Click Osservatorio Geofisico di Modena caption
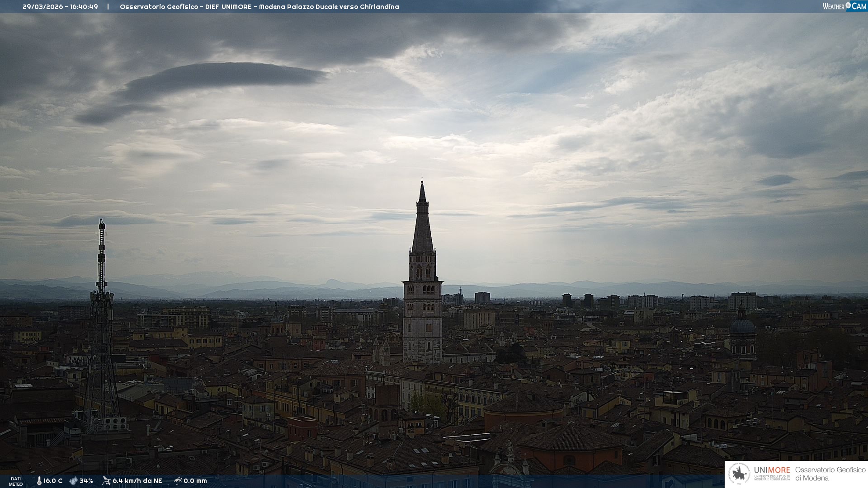This screenshot has height=488, width=868. pyautogui.click(x=830, y=474)
